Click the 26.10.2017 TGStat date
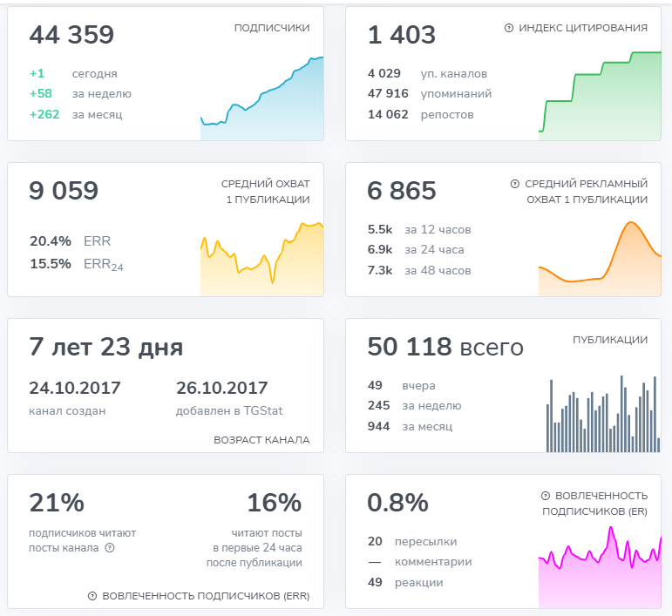 tap(222, 388)
